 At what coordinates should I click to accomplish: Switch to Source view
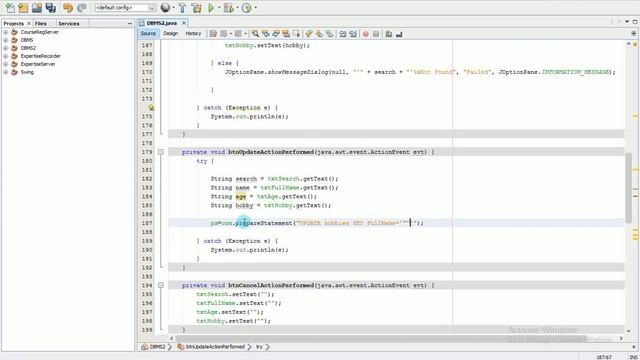coord(148,33)
